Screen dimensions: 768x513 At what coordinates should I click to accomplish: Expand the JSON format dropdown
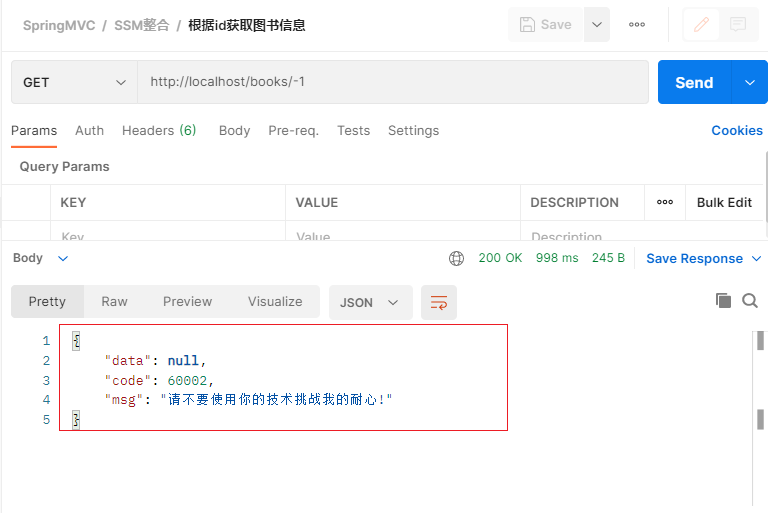[x=370, y=302]
